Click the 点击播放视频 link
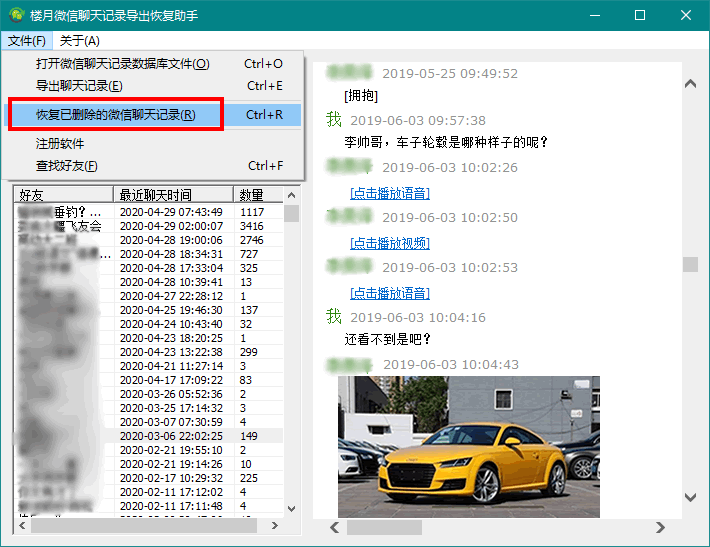 [389, 243]
